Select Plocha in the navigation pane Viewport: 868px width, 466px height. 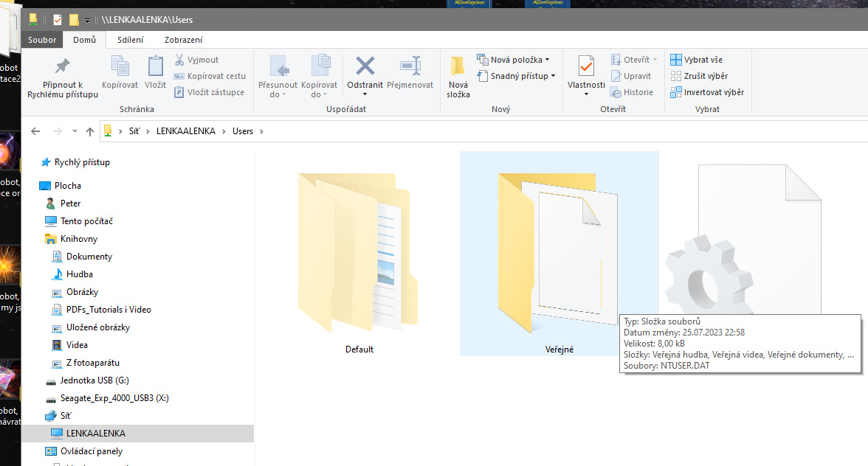[x=68, y=186]
